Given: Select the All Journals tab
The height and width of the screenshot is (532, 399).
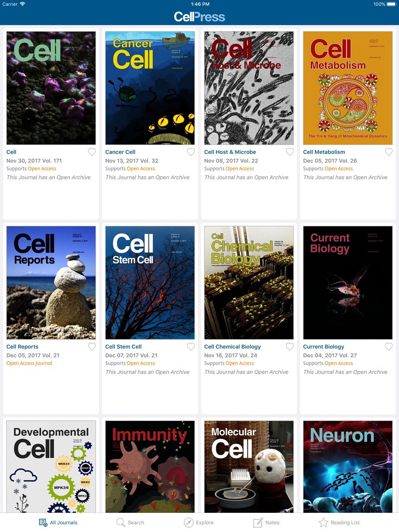Looking at the screenshot, I should pyautogui.click(x=58, y=522).
